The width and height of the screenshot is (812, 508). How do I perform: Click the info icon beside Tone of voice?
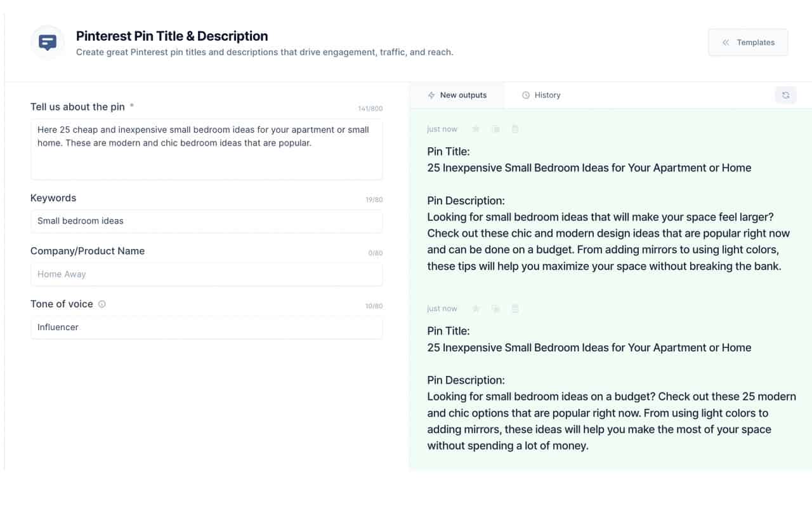102,304
